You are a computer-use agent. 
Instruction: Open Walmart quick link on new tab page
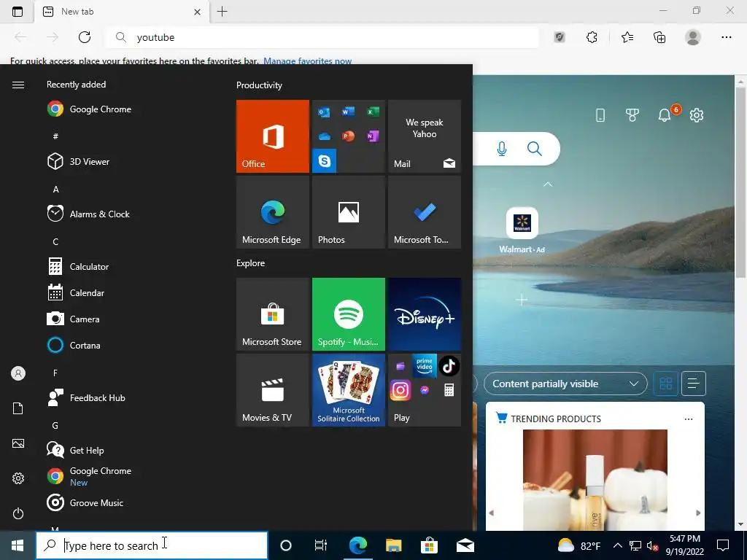click(522, 231)
